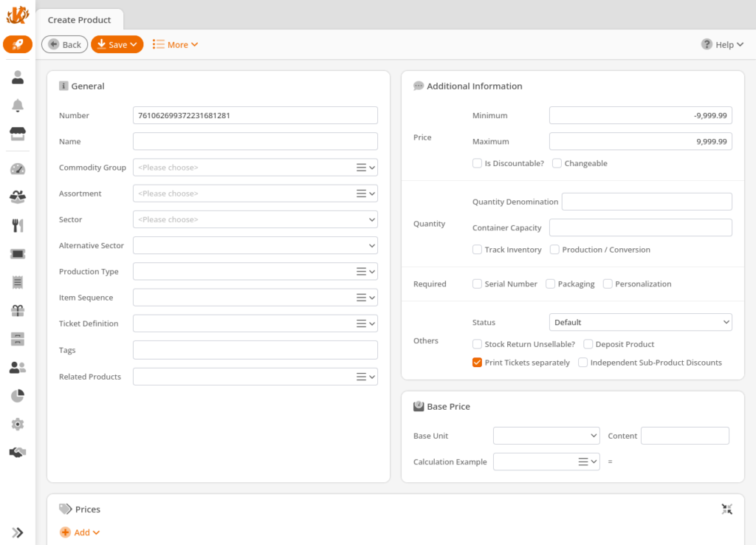Expand the sidebar with double chevron icon
Viewport: 756px width, 545px height.
[18, 532]
